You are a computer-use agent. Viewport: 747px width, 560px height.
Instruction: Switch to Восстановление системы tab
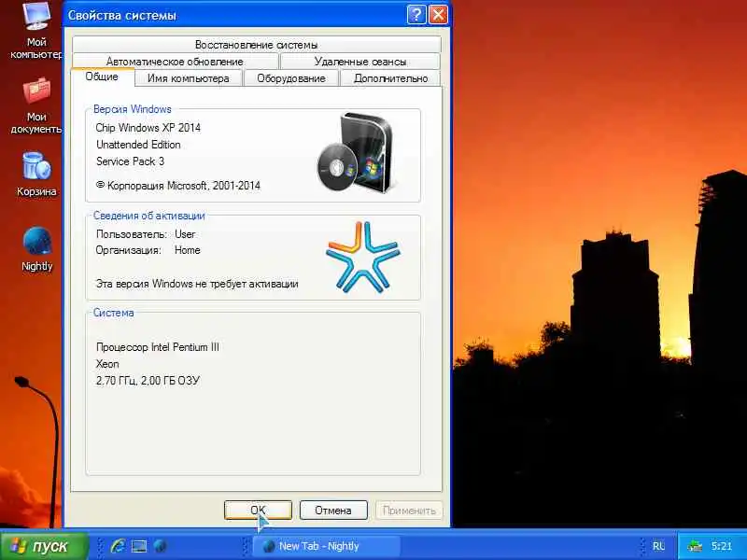click(x=256, y=45)
